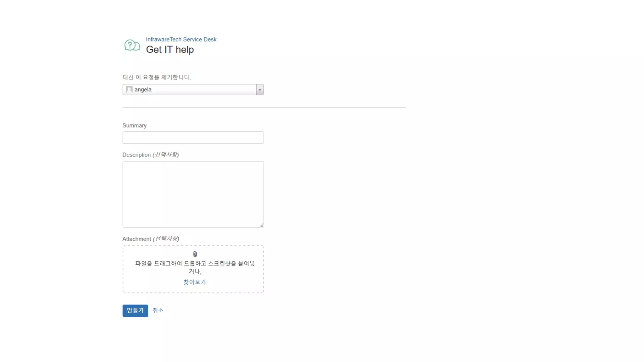
Task: Grab the Description textarea resize handle
Action: pyautogui.click(x=261, y=225)
